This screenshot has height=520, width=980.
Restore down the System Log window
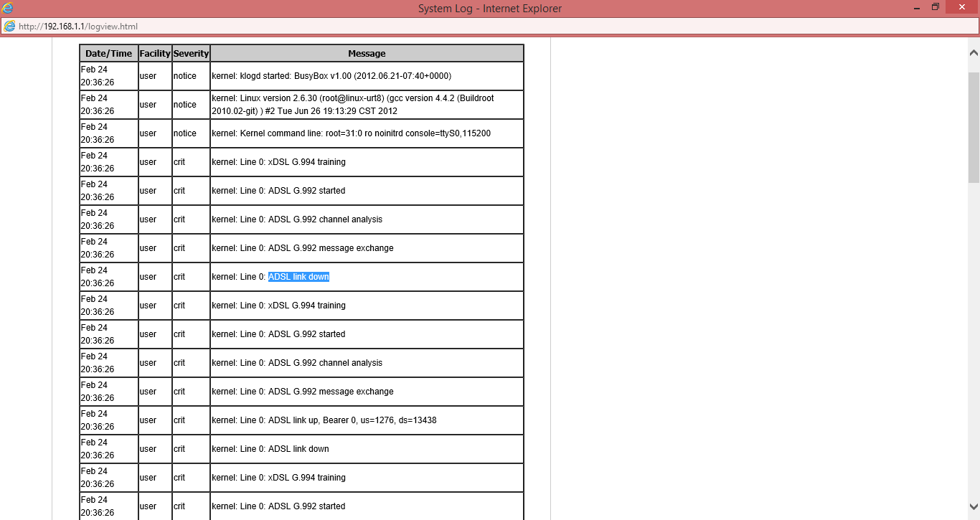click(x=936, y=7)
